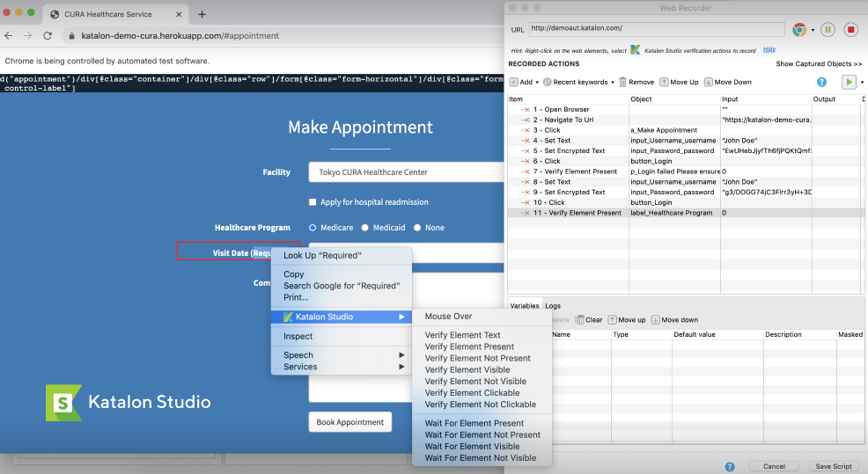Click Move down in Variables toolbar

pyautogui.click(x=674, y=320)
